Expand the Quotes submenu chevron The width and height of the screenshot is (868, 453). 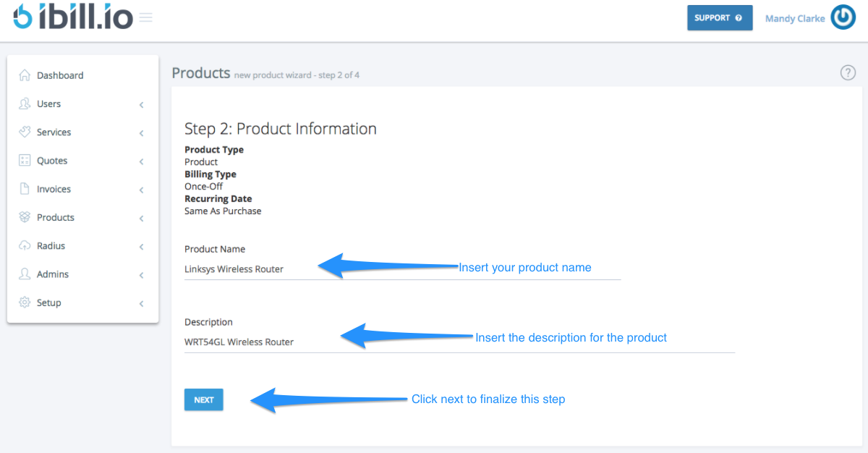click(x=142, y=161)
